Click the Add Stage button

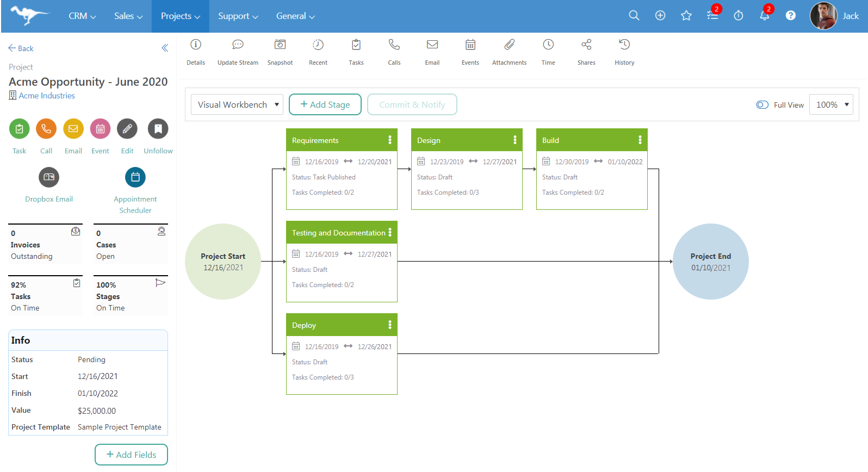pos(325,104)
